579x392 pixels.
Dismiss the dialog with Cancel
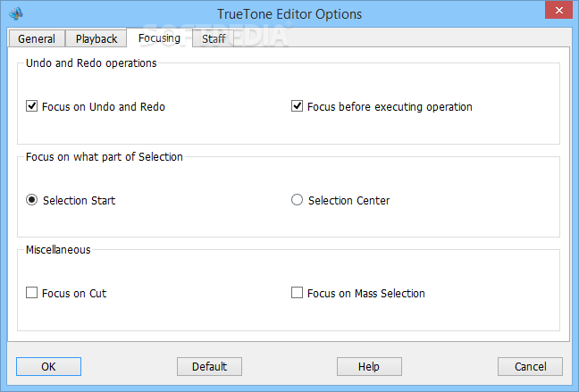click(530, 366)
